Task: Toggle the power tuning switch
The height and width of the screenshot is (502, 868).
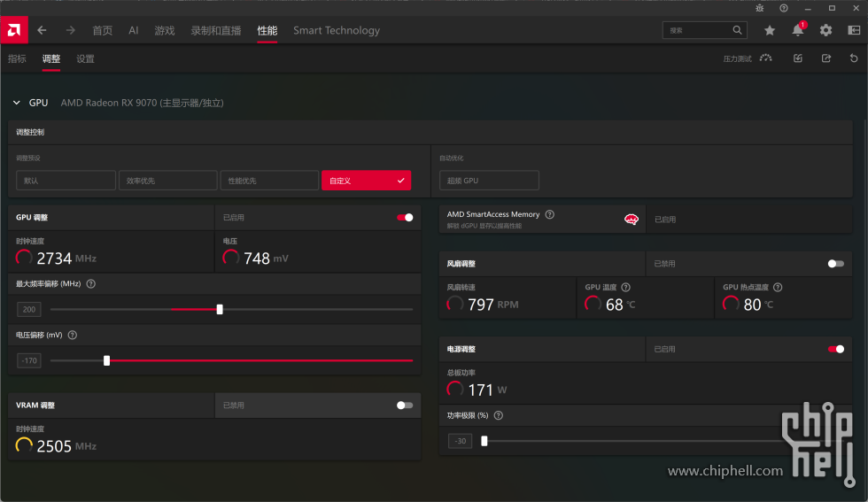Action: [x=836, y=349]
